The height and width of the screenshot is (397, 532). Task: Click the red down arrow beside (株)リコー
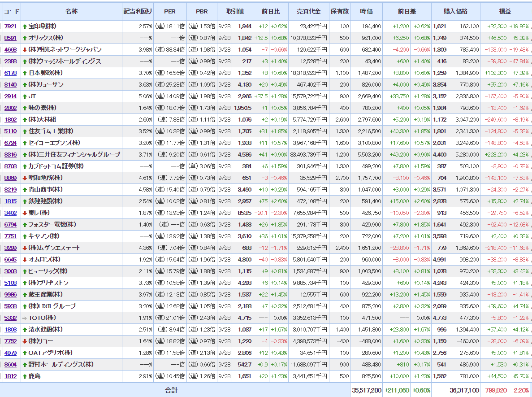click(25, 341)
